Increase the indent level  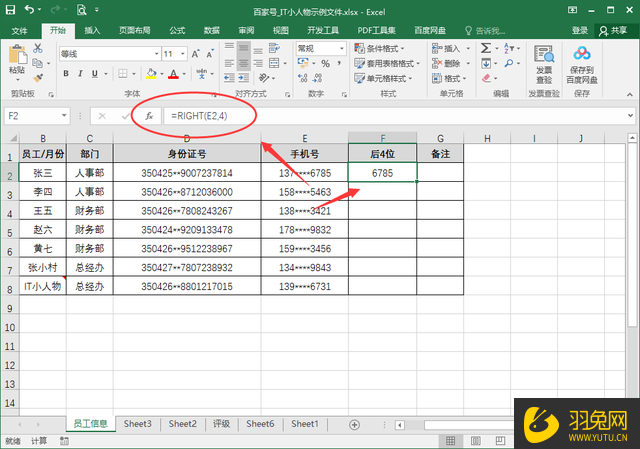pos(244,78)
